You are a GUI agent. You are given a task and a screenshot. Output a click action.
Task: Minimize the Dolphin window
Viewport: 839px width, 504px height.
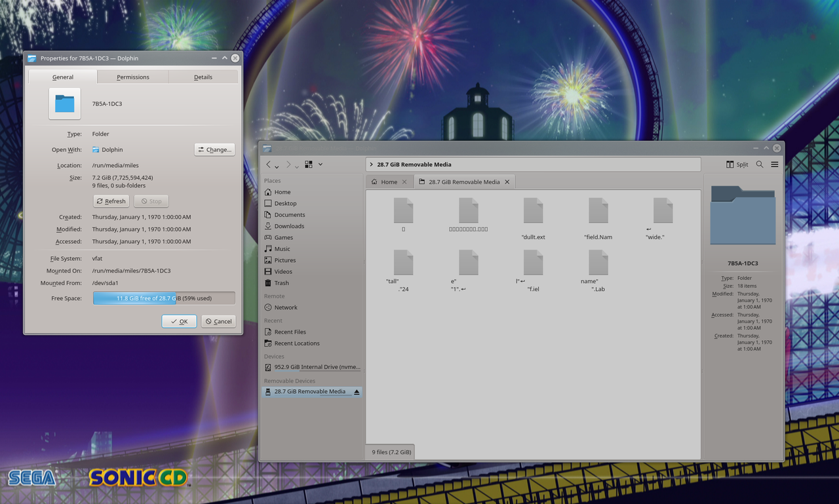(756, 148)
